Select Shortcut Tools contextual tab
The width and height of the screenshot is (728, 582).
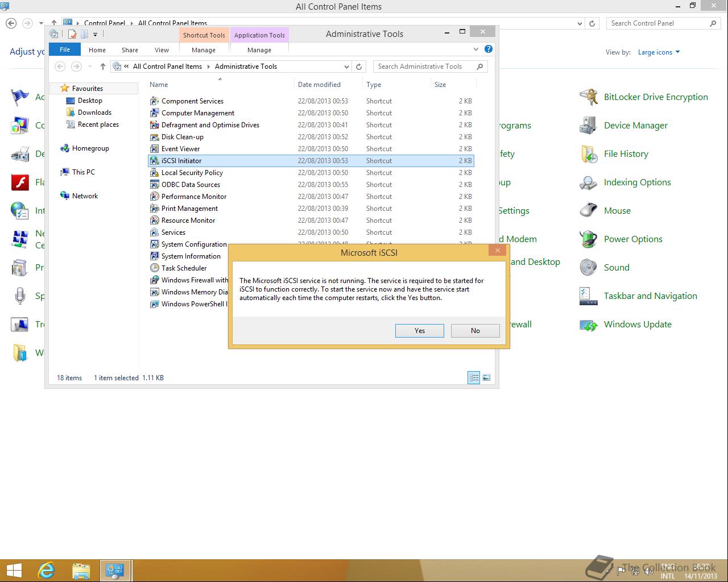pyautogui.click(x=204, y=35)
